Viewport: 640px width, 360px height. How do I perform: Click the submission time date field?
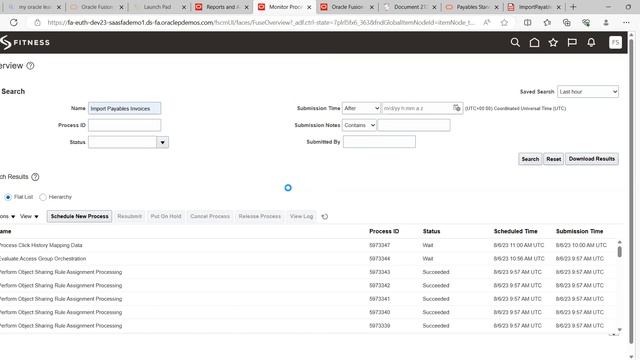[416, 108]
